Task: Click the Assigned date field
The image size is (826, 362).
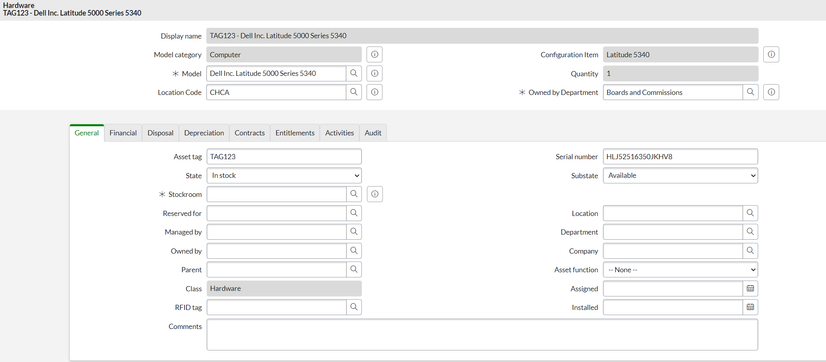Action: pyautogui.click(x=673, y=289)
